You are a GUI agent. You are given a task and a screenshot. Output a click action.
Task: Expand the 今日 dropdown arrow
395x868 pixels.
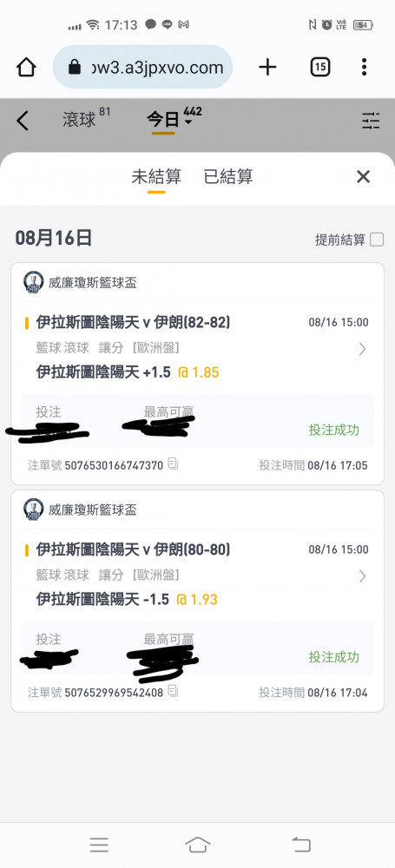coord(188,122)
